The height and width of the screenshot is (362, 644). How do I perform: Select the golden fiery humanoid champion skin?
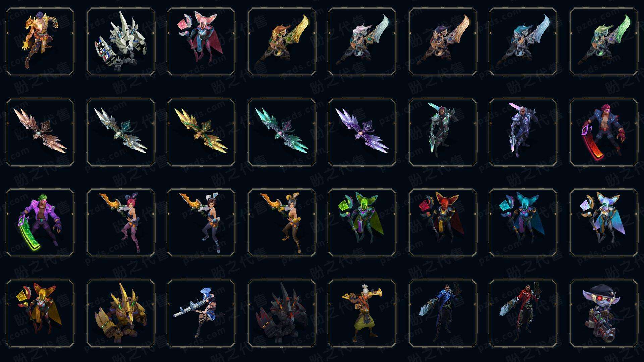[x=40, y=42]
